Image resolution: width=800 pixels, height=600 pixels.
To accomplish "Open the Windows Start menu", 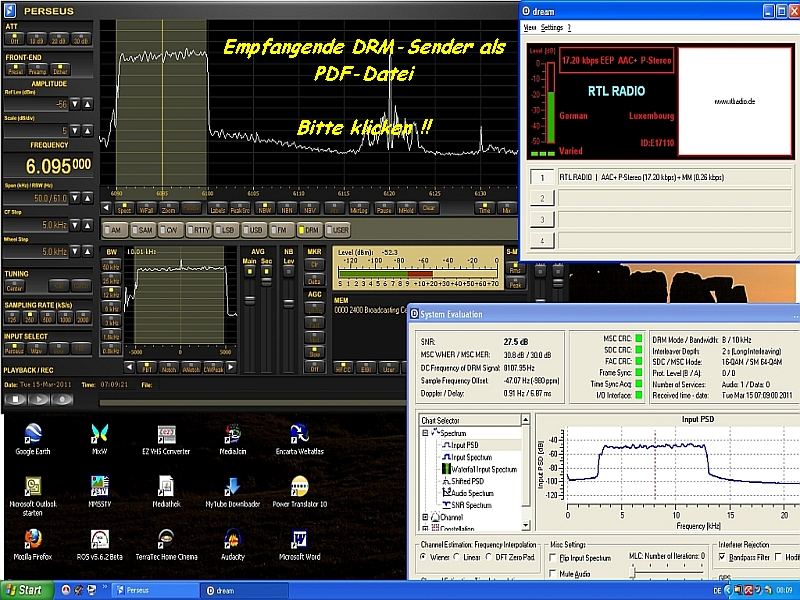I will tap(27, 590).
